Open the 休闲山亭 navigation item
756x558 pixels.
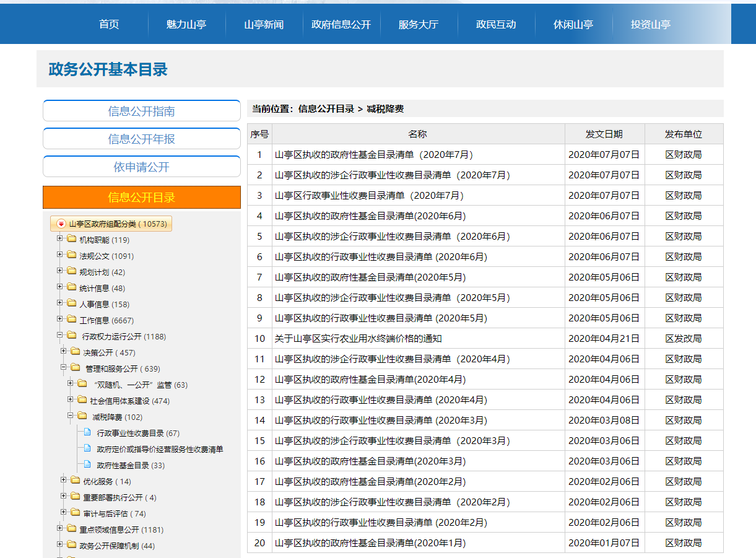point(573,25)
